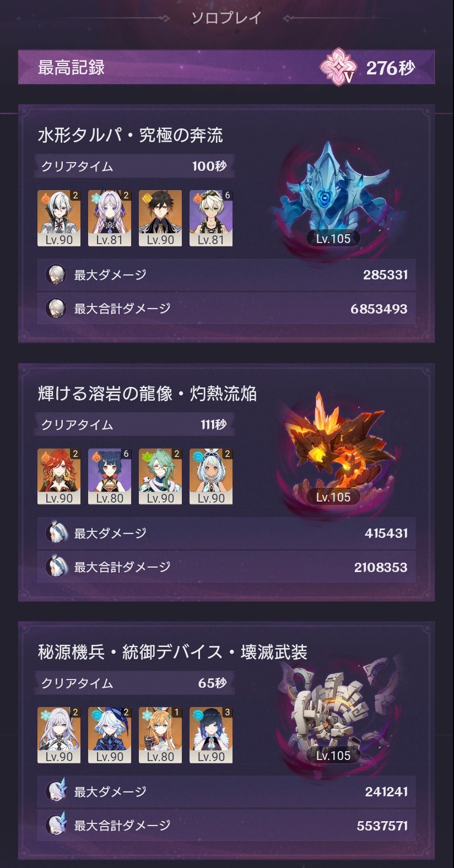Select the blonde Lv.81 constellation 6 character
454x868 pixels.
[x=211, y=218]
